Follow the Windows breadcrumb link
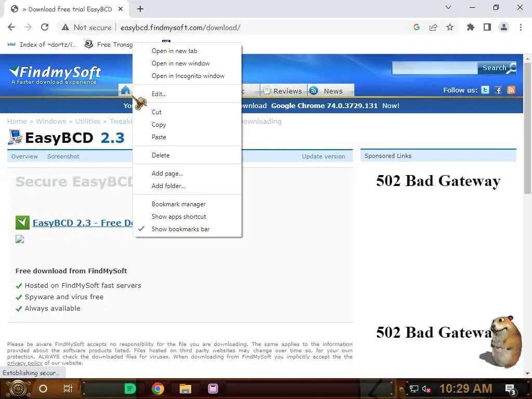The height and width of the screenshot is (399, 532). pyautogui.click(x=51, y=122)
